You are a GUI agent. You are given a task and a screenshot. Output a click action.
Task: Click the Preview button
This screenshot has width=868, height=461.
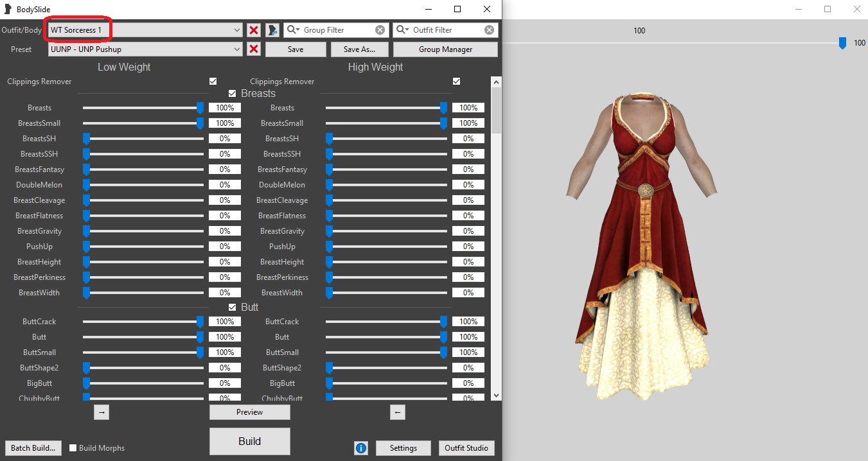[249, 412]
